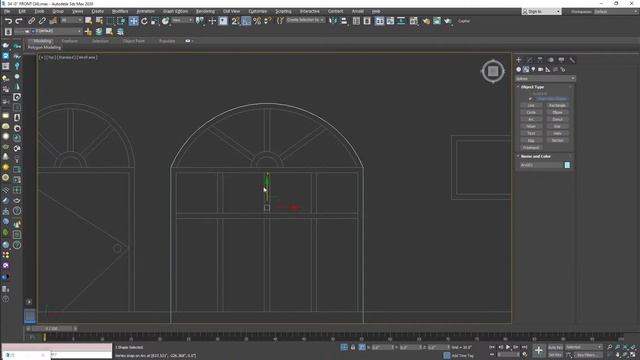The height and width of the screenshot is (360, 640).
Task: Click the Render teapot icon
Action: click(448, 21)
